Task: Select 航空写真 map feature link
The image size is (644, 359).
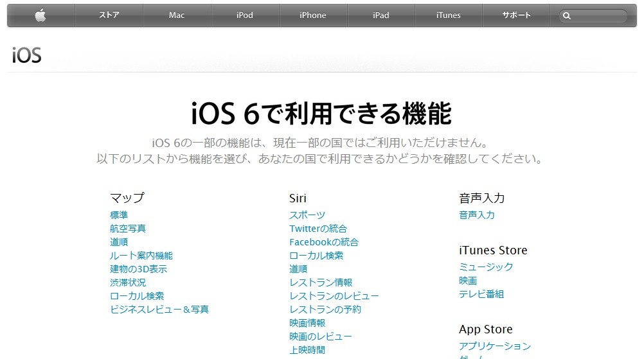Action: tap(128, 229)
